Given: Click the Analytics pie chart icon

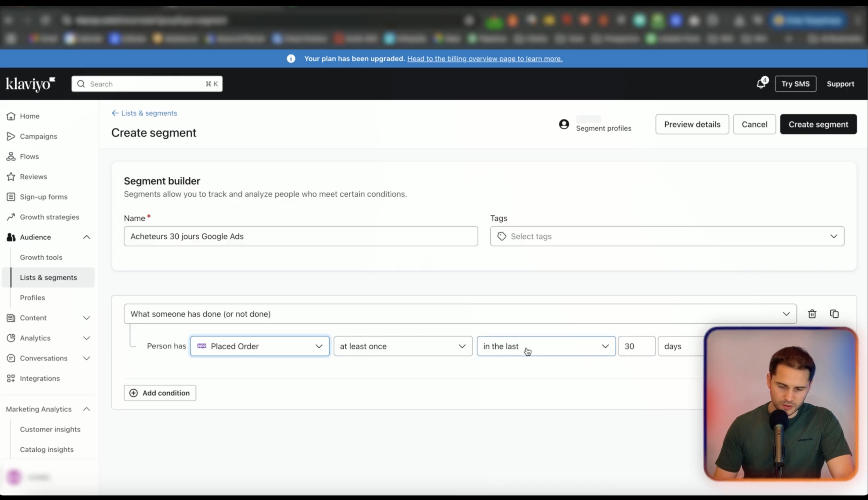Looking at the screenshot, I should point(11,338).
